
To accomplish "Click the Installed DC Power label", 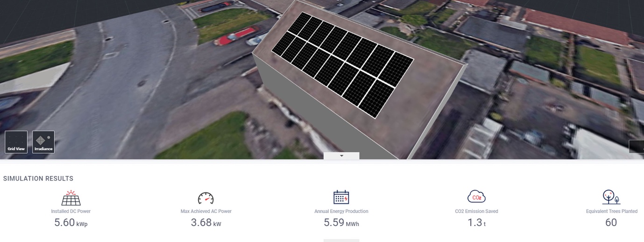I will point(71,211).
